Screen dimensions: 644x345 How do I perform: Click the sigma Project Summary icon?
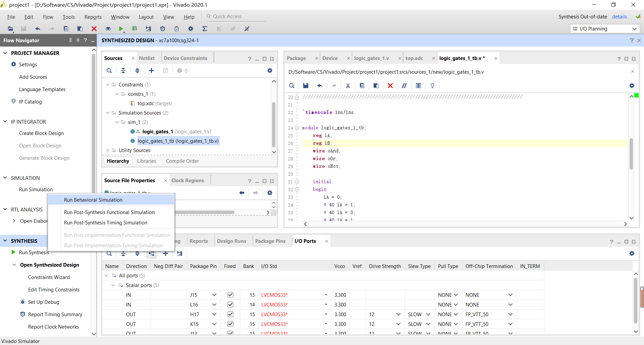pos(205,29)
